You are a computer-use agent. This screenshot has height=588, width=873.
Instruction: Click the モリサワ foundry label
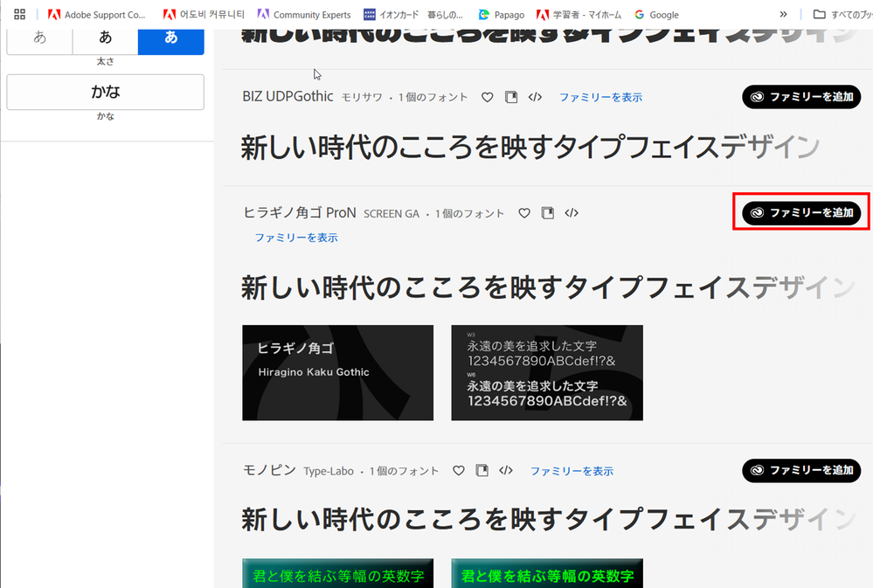tap(362, 98)
